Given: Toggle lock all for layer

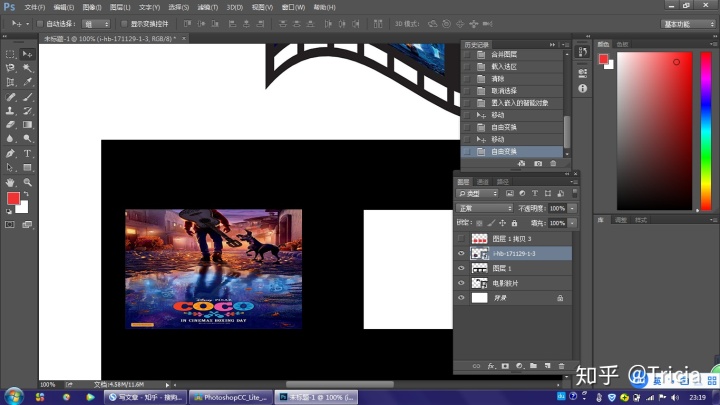Looking at the screenshot, I should click(514, 223).
